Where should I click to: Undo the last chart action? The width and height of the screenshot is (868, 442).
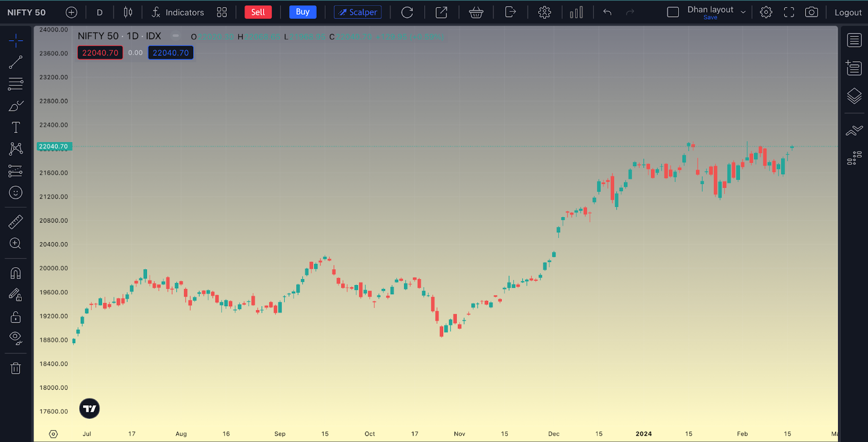[608, 12]
